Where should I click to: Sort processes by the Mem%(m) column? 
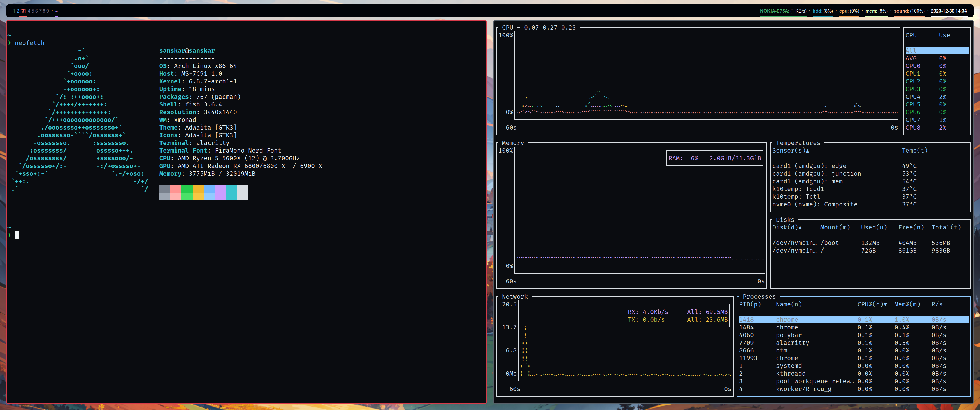[907, 304]
